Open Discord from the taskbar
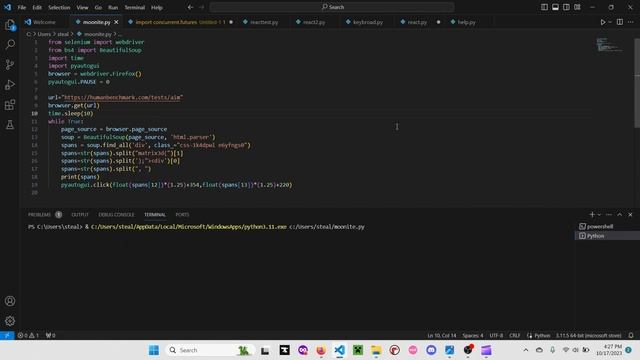The height and width of the screenshot is (360, 640). pos(431,350)
